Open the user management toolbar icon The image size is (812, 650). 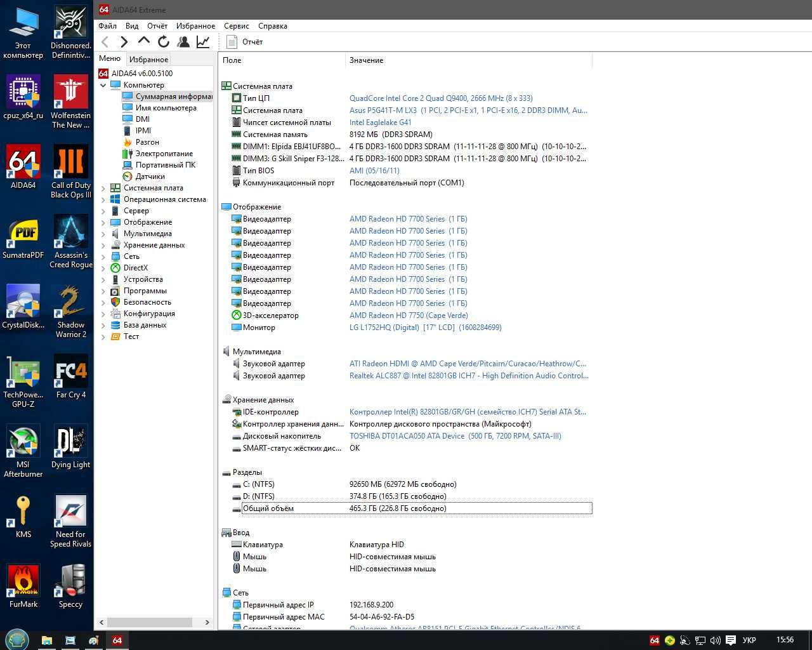coord(183,42)
